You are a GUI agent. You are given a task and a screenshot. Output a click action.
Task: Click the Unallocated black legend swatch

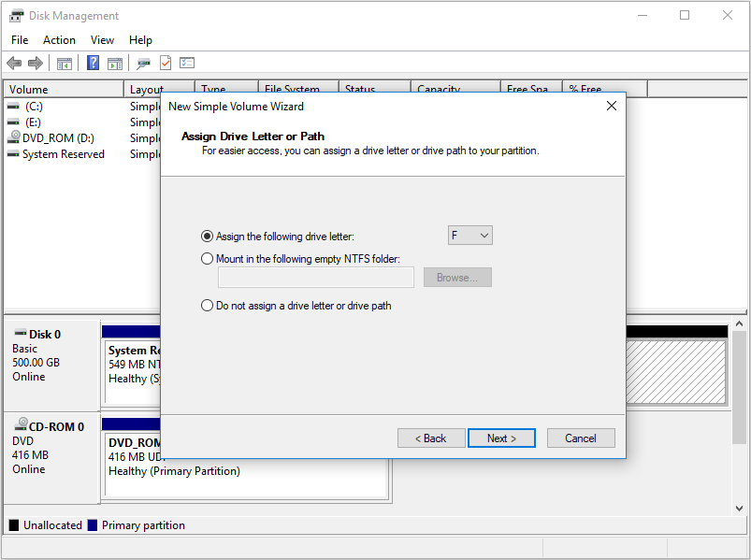click(x=14, y=525)
